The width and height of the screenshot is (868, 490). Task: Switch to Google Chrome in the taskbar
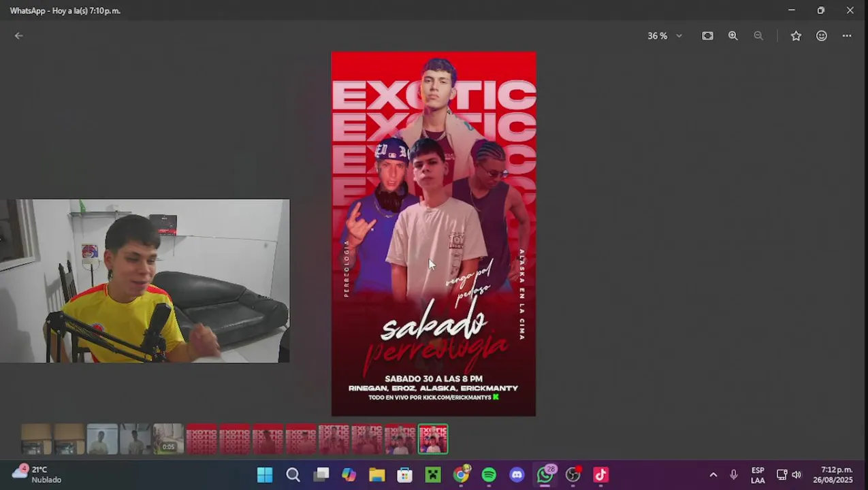(461, 474)
